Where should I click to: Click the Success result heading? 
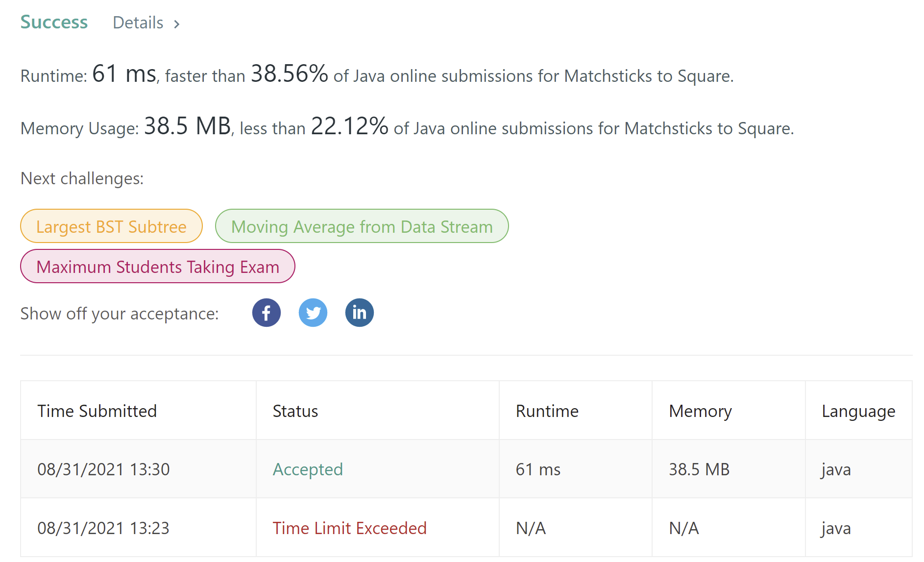[54, 22]
